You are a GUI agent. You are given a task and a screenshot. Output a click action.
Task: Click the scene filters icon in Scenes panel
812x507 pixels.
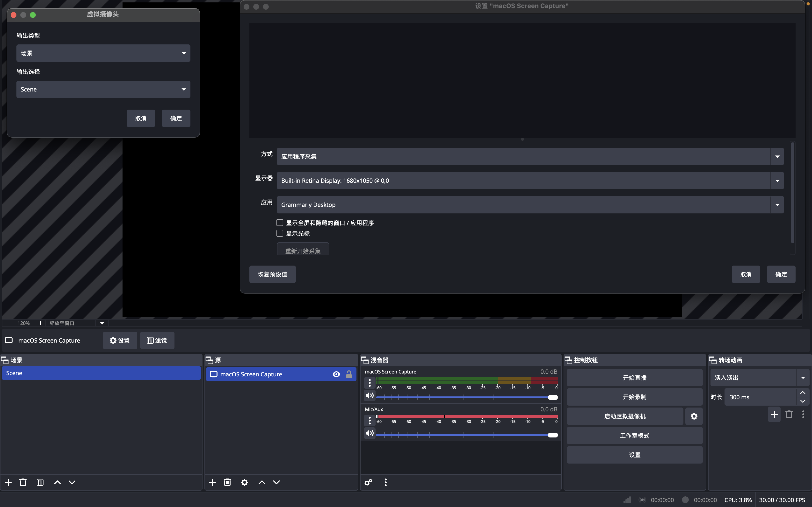40,482
